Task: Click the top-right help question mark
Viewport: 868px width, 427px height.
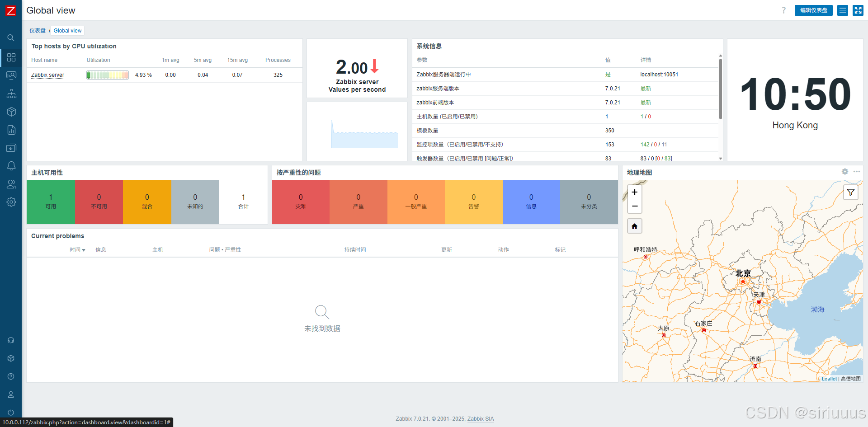Action: [784, 10]
